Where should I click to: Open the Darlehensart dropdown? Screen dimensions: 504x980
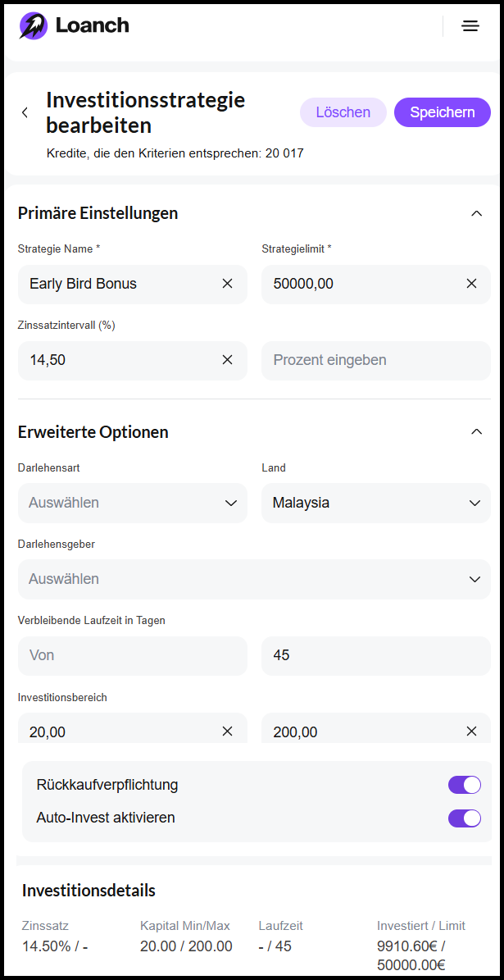click(x=133, y=503)
